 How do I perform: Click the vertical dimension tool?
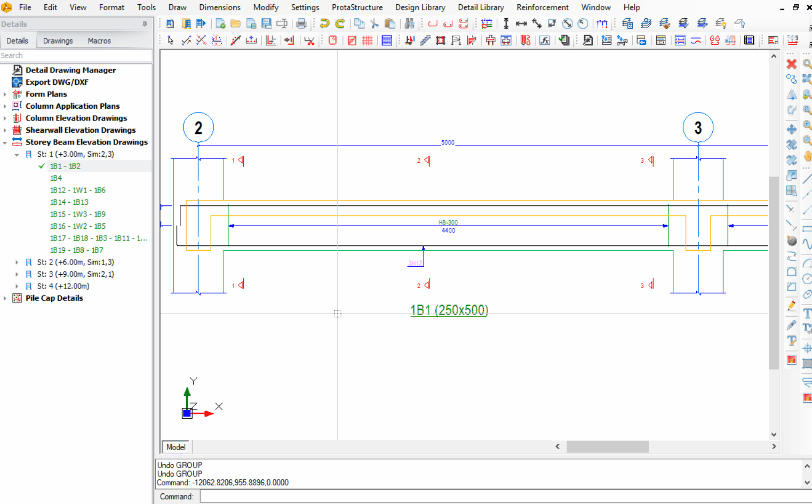click(506, 23)
